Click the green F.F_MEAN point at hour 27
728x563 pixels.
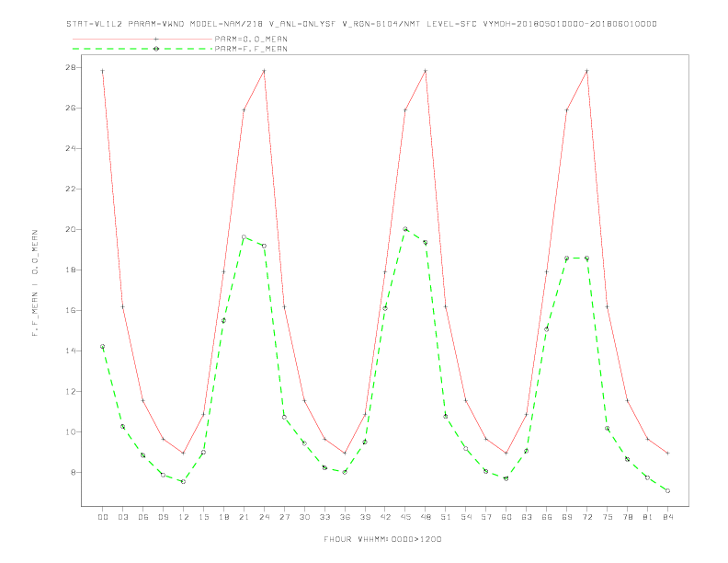click(x=284, y=417)
